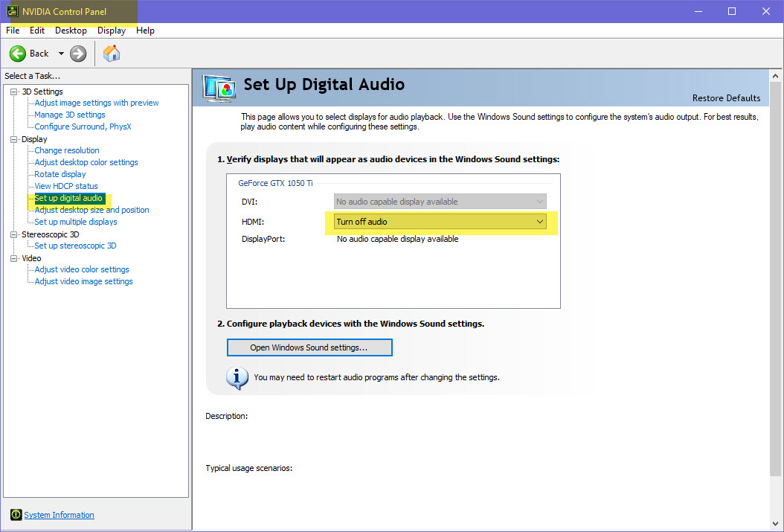Select Set up multiple displays
This screenshot has height=532, width=784.
pyautogui.click(x=76, y=222)
